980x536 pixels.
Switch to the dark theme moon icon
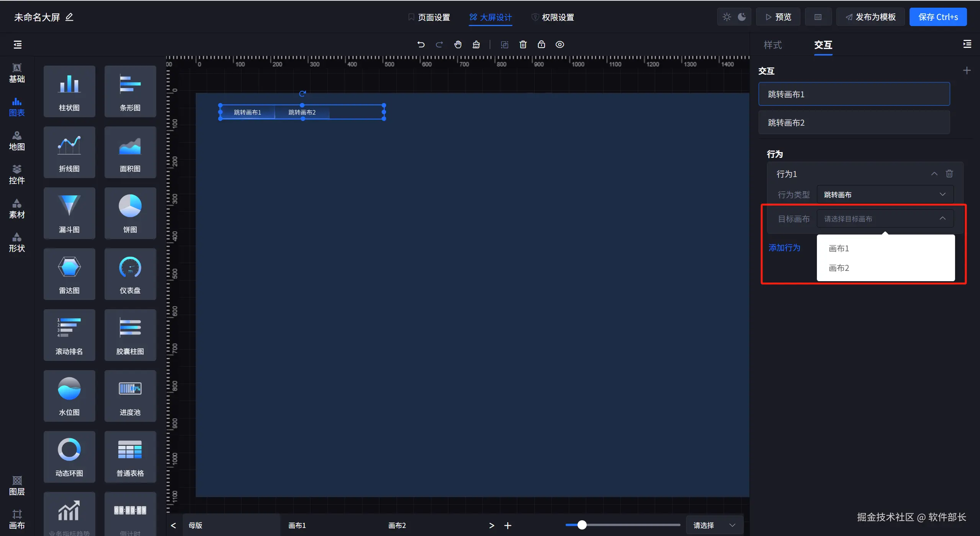pyautogui.click(x=742, y=17)
